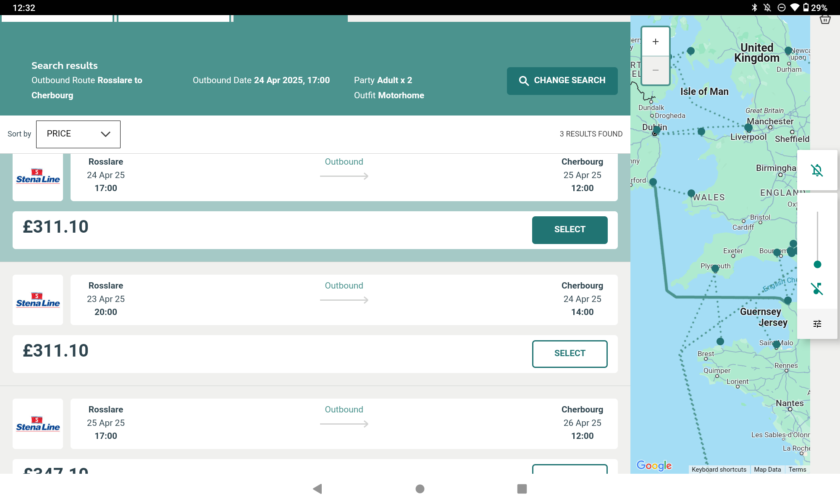Toggle the muted notifications bell icon
The image size is (840, 504).
pos(816,170)
